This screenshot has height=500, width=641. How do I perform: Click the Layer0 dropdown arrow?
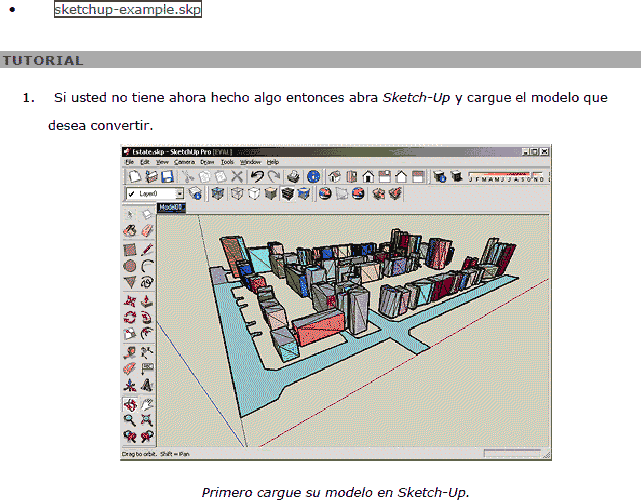[x=179, y=193]
